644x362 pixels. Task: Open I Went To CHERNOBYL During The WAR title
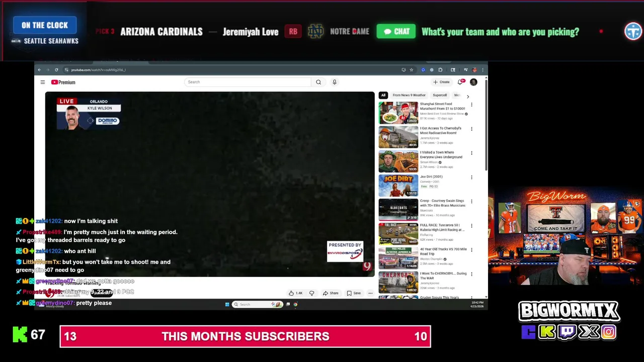click(x=443, y=276)
